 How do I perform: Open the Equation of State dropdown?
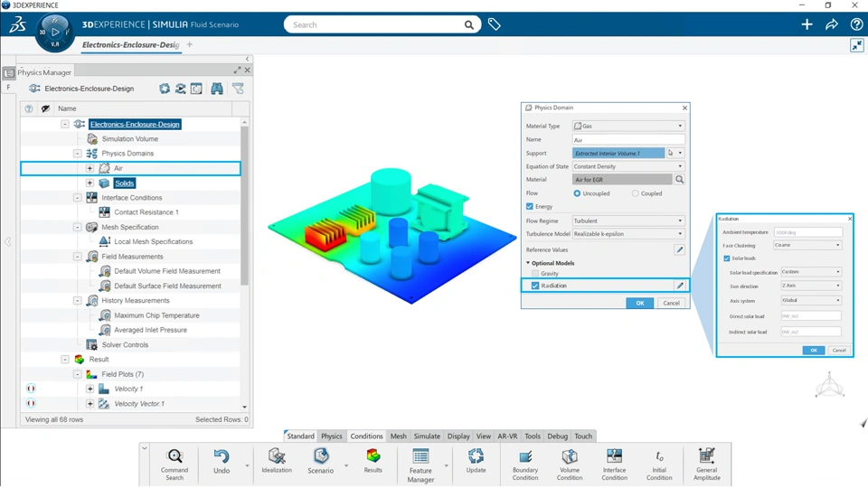pos(628,166)
